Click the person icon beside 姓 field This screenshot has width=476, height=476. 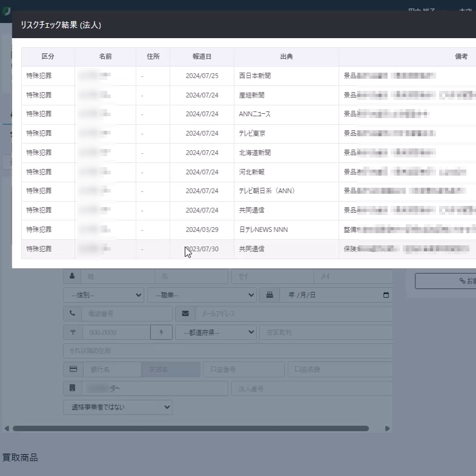[x=72, y=276]
